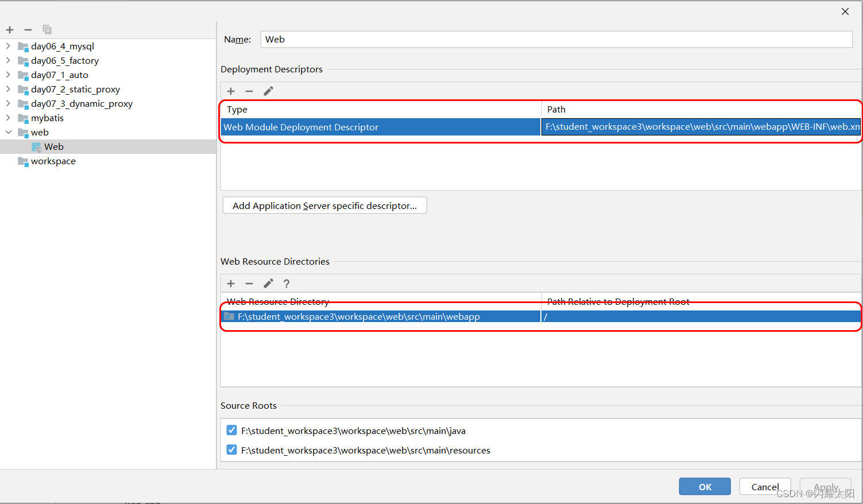Click folder icon of webapp resource directory row
Screen dimensions: 863x504
229,316
